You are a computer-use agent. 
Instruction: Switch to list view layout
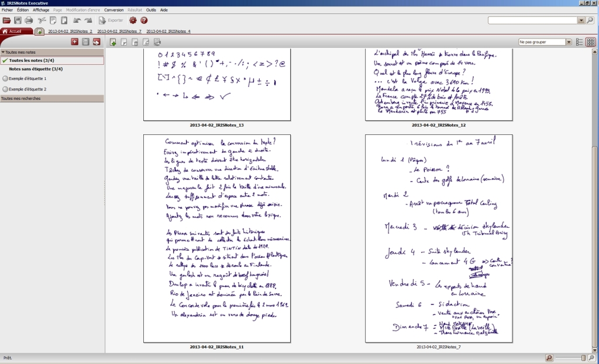(x=579, y=42)
